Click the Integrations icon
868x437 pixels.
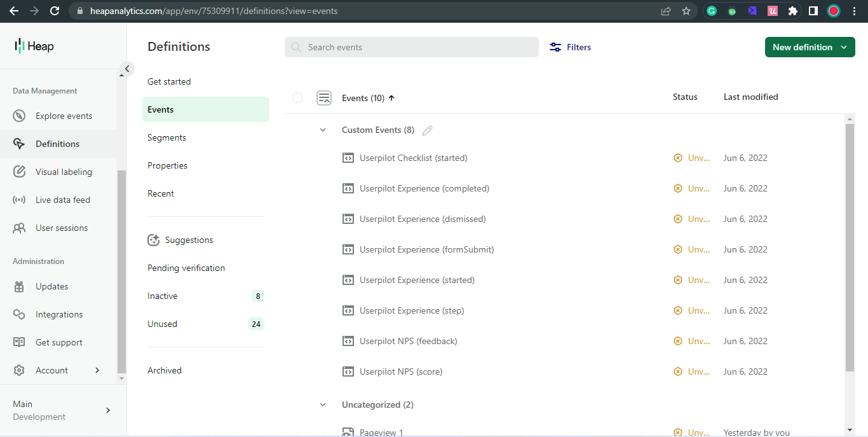click(x=19, y=314)
